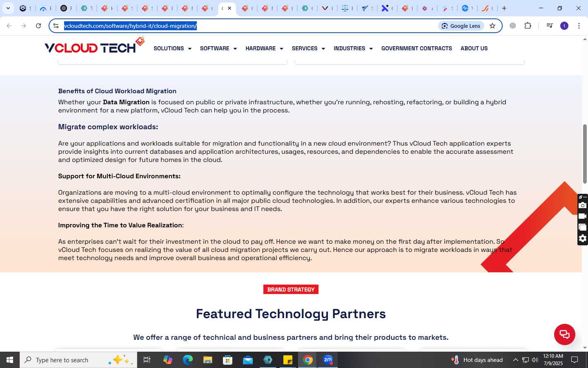Click the Windows search box
This screenshot has height=368, width=588.
click(78, 360)
